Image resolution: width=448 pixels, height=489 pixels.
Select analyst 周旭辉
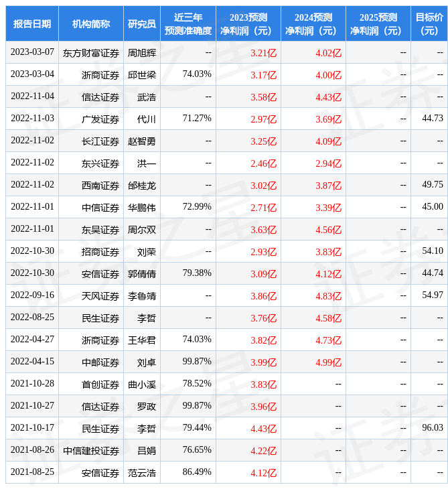click(142, 53)
